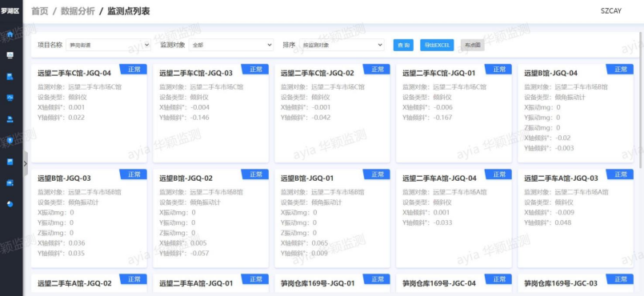Viewport: 644px width, 296px height.
Task: Open the 监测对象 dropdown showing 全部
Action: [231, 45]
